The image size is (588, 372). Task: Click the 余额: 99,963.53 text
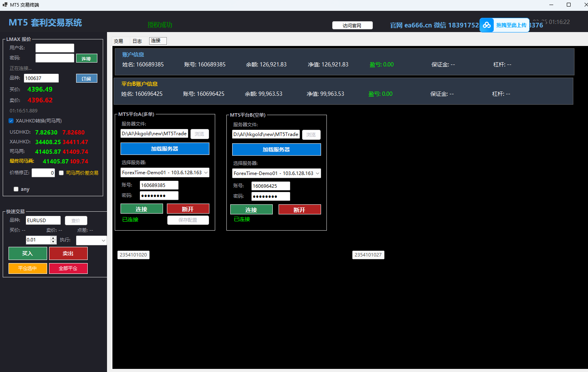pyautogui.click(x=263, y=94)
